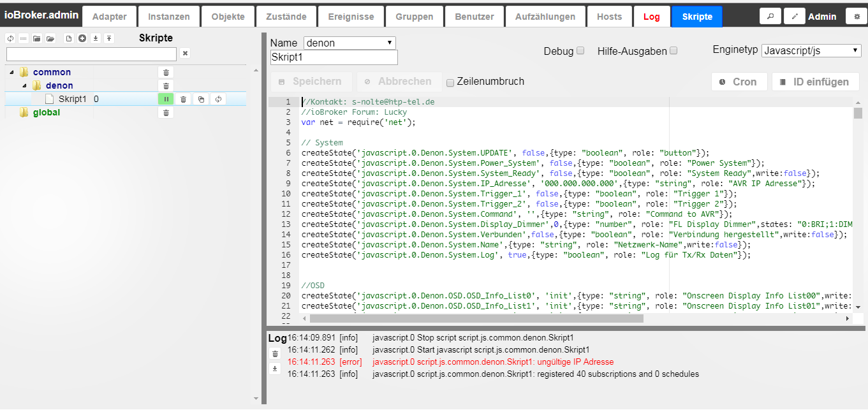
Task: Restart Skript1 using its reload icon
Action: click(x=219, y=99)
